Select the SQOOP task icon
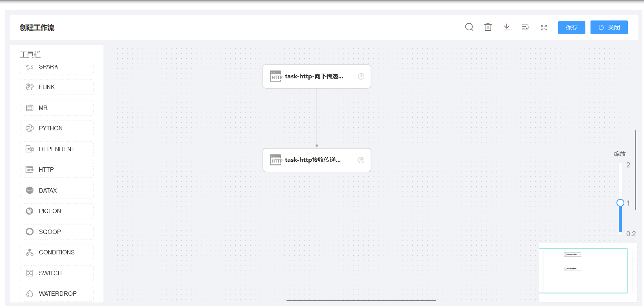644x306 pixels. tap(30, 232)
